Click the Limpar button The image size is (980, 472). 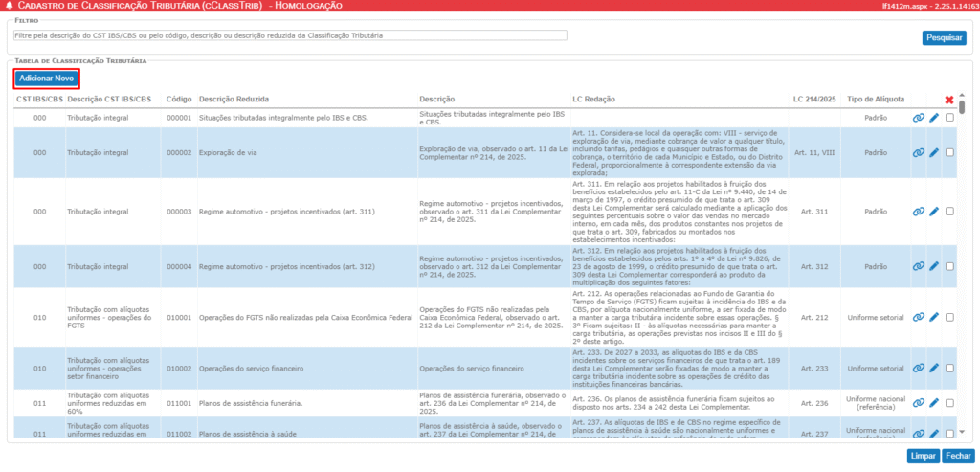[x=923, y=457]
